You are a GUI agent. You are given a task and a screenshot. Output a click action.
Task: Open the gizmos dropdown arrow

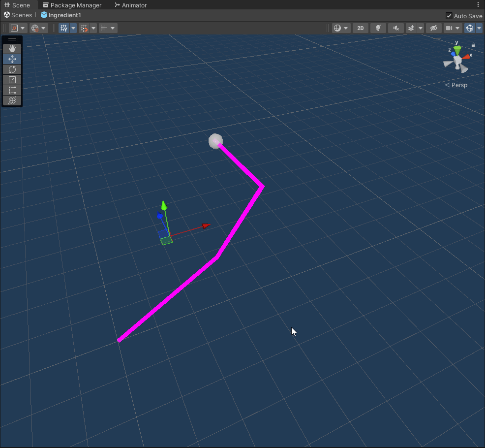[479, 28]
